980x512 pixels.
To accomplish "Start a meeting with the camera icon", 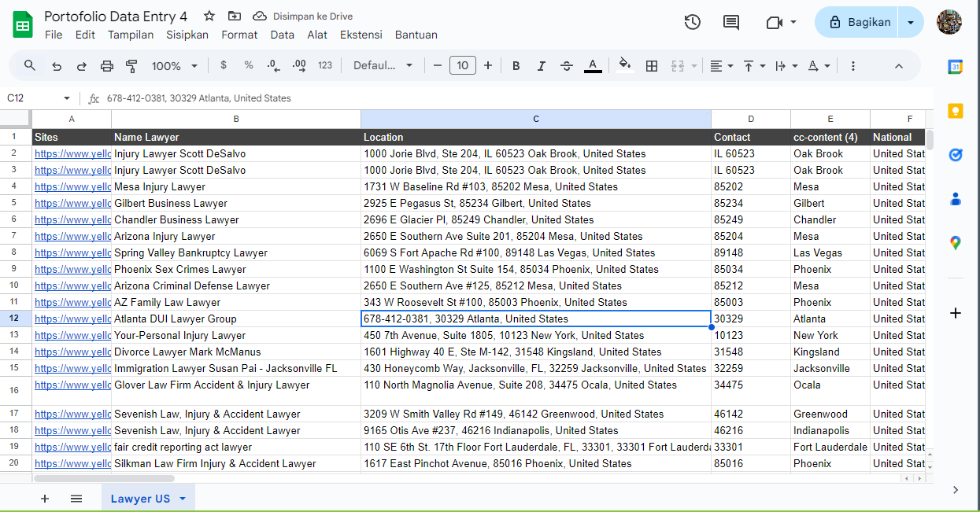I will [774, 22].
